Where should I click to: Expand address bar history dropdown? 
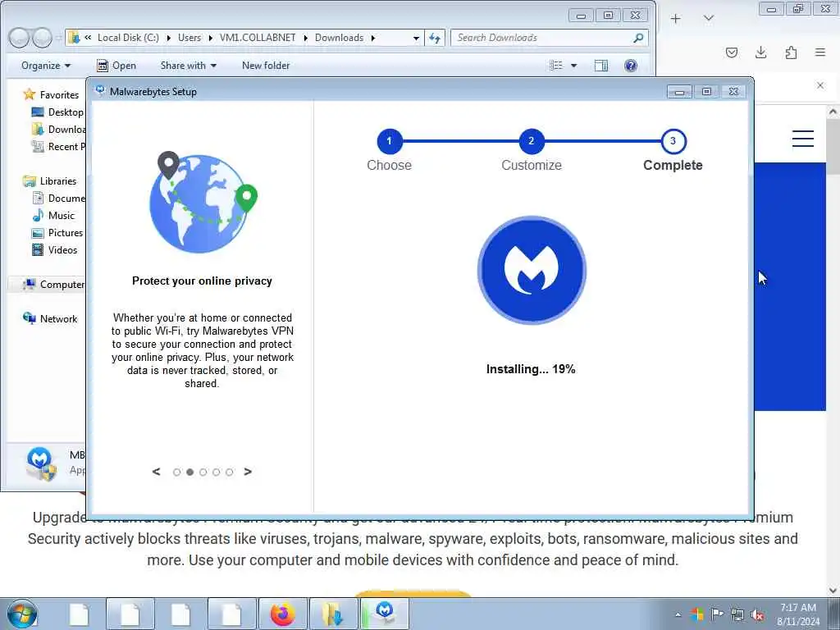416,38
